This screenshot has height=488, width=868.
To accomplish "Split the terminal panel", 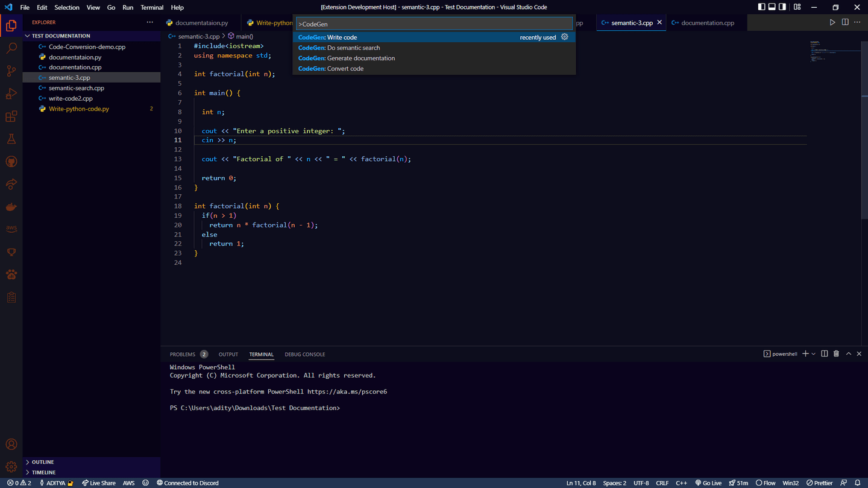I will click(x=825, y=354).
